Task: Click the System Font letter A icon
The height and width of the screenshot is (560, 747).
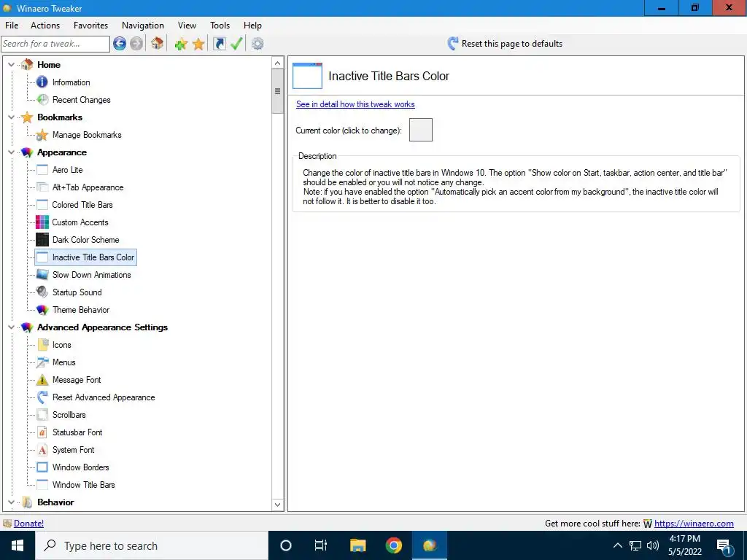Action: coord(42,449)
